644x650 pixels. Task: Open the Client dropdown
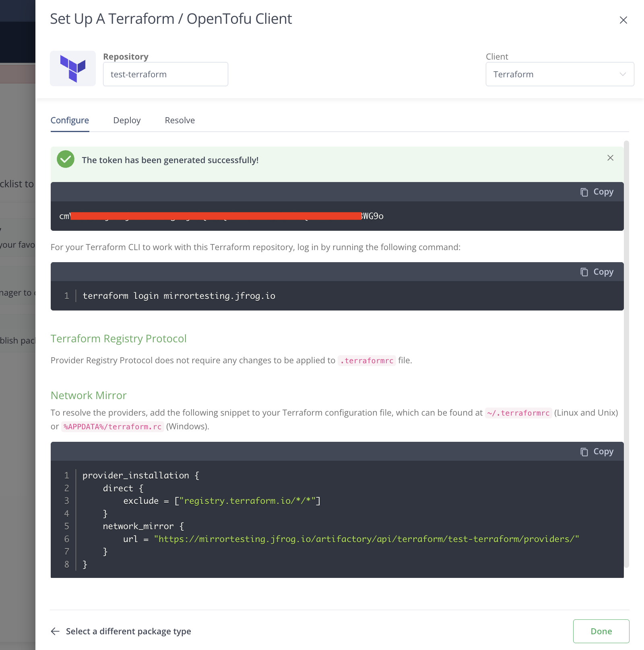point(559,74)
